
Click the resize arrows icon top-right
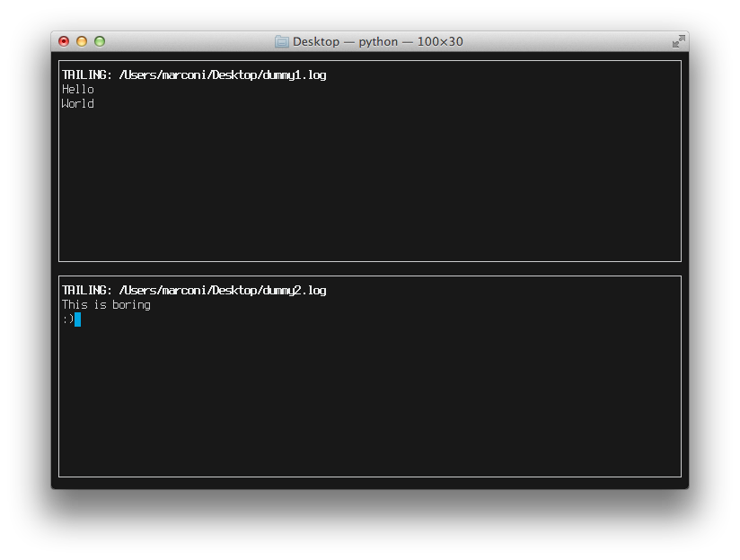tap(679, 41)
